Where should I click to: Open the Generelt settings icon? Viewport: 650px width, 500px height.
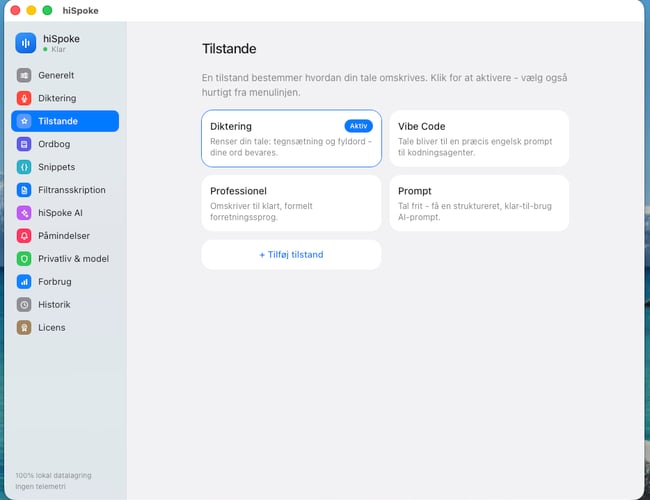point(24,75)
